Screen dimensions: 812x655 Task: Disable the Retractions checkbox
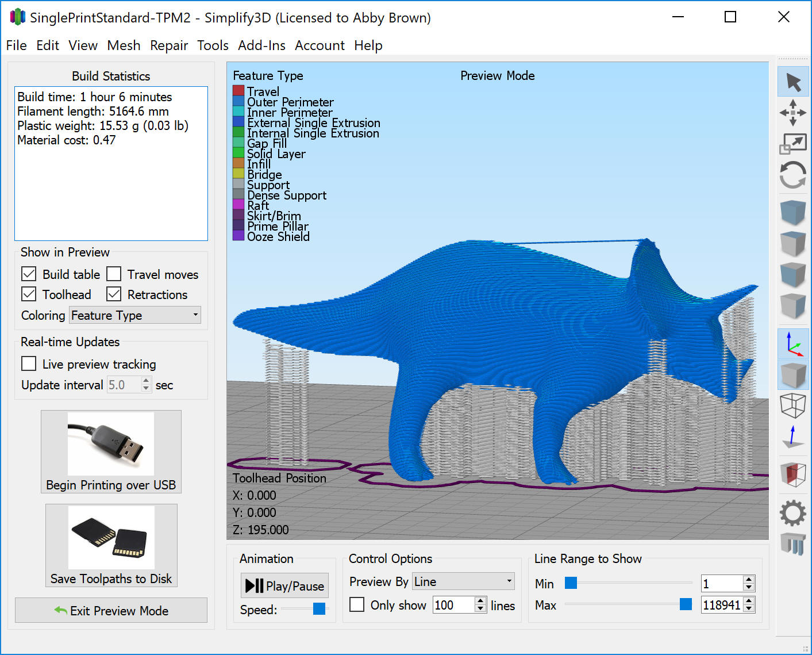(113, 294)
